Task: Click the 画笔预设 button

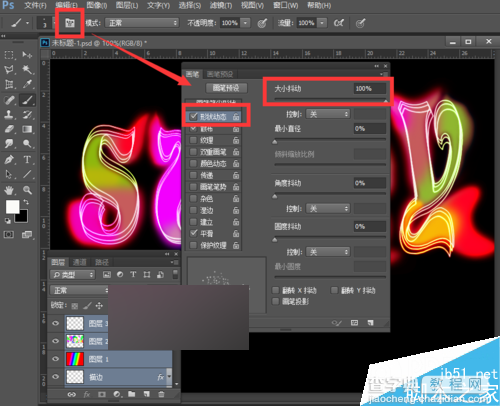Action: pyautogui.click(x=226, y=88)
